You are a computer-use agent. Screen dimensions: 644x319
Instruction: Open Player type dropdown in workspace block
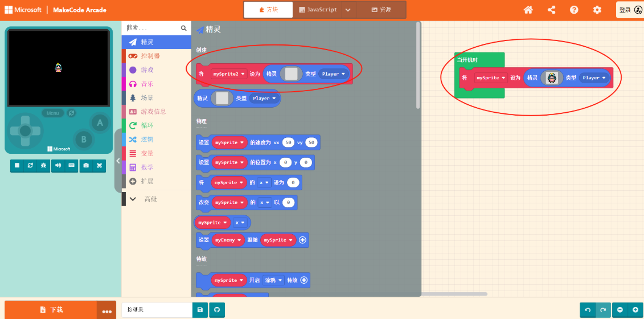(x=594, y=78)
